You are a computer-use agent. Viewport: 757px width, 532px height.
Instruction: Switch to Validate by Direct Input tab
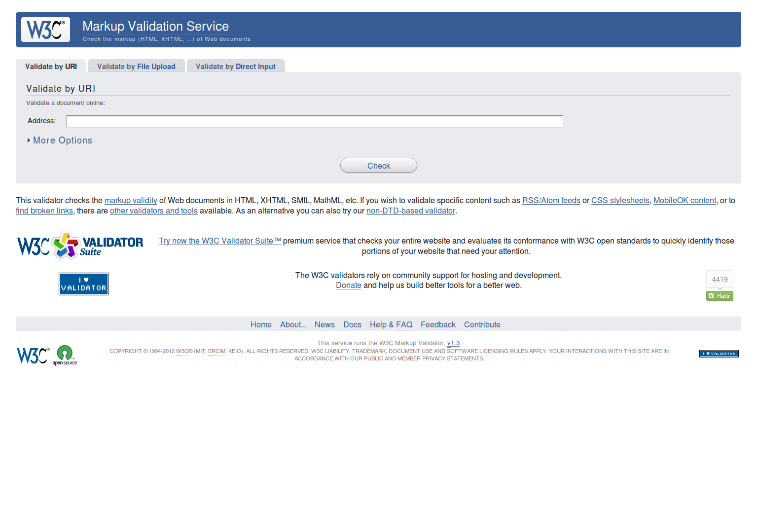pyautogui.click(x=235, y=67)
